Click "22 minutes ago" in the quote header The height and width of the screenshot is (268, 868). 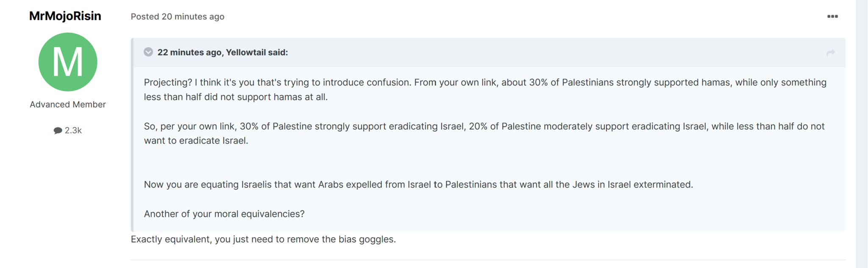tap(189, 52)
